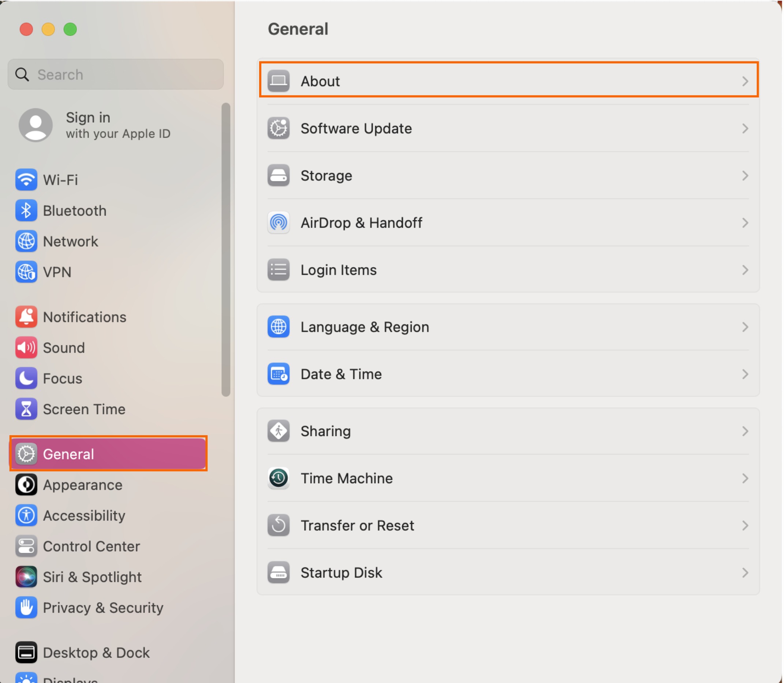The image size is (784, 683).
Task: Expand the AirDrop & Handoff chevron
Action: [746, 223]
